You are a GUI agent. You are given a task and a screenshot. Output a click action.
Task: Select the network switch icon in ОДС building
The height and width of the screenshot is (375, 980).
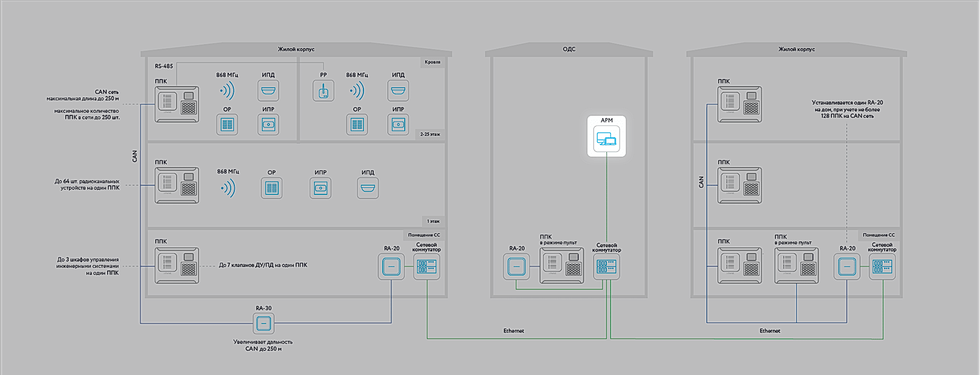coord(606,266)
